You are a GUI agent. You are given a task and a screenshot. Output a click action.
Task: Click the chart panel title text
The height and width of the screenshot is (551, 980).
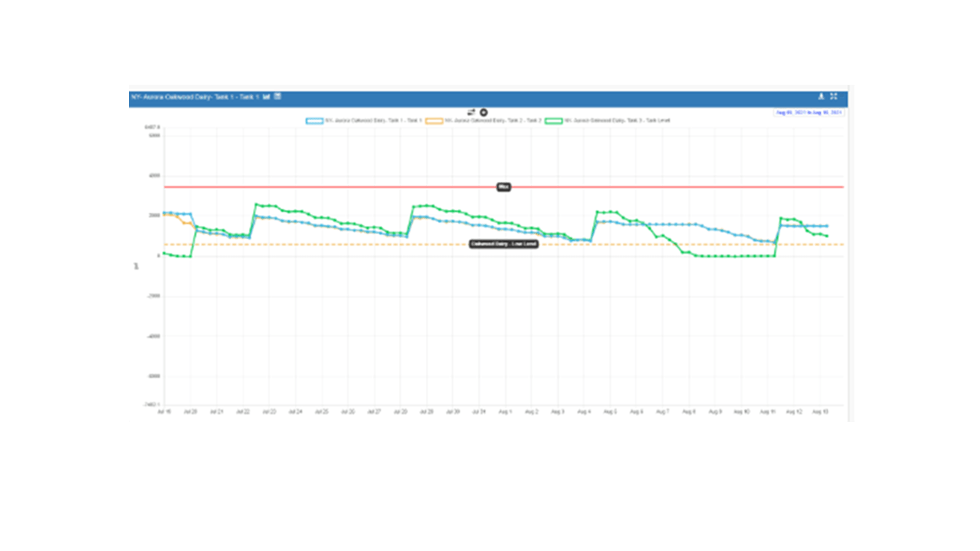(x=194, y=97)
